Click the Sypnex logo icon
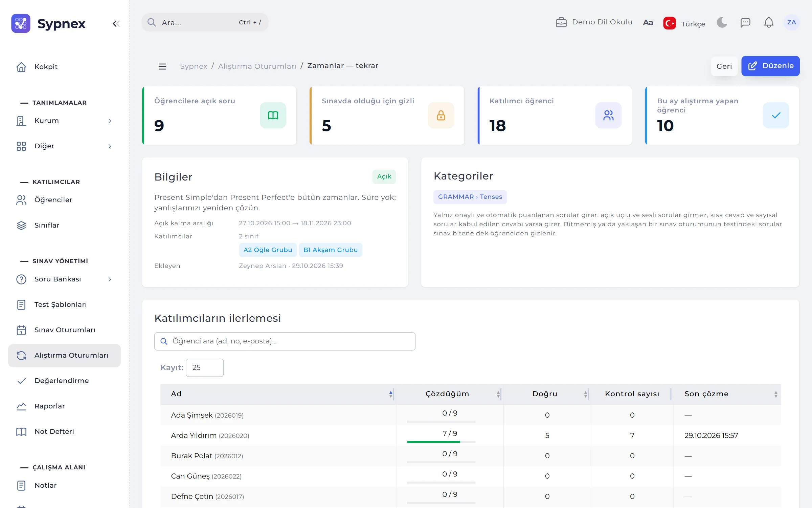The height and width of the screenshot is (508, 812). coord(21,23)
